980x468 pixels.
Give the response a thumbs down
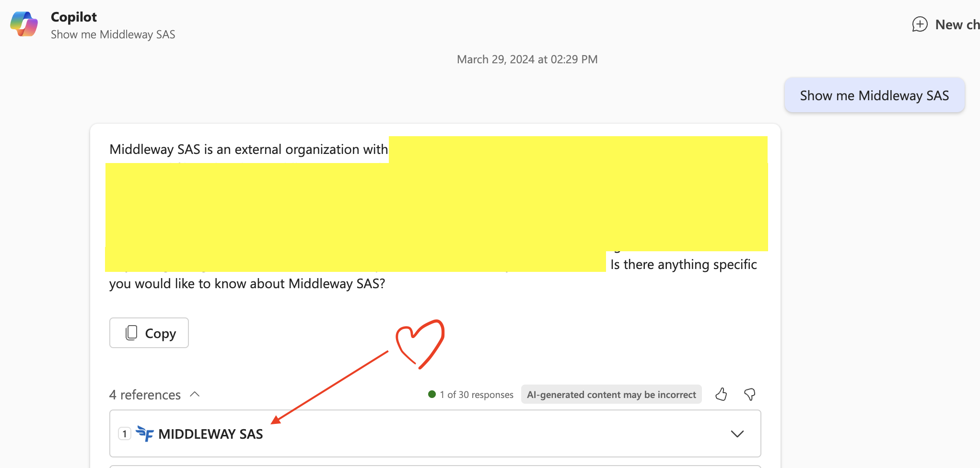coord(749,395)
